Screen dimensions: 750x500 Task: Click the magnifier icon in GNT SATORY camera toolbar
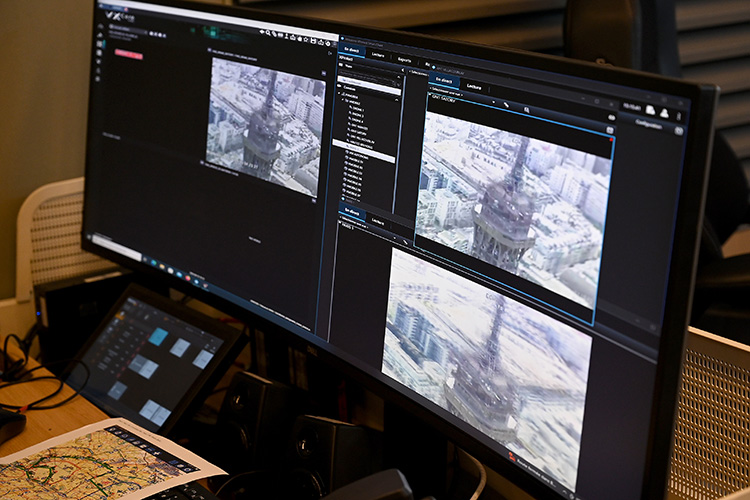(x=526, y=110)
